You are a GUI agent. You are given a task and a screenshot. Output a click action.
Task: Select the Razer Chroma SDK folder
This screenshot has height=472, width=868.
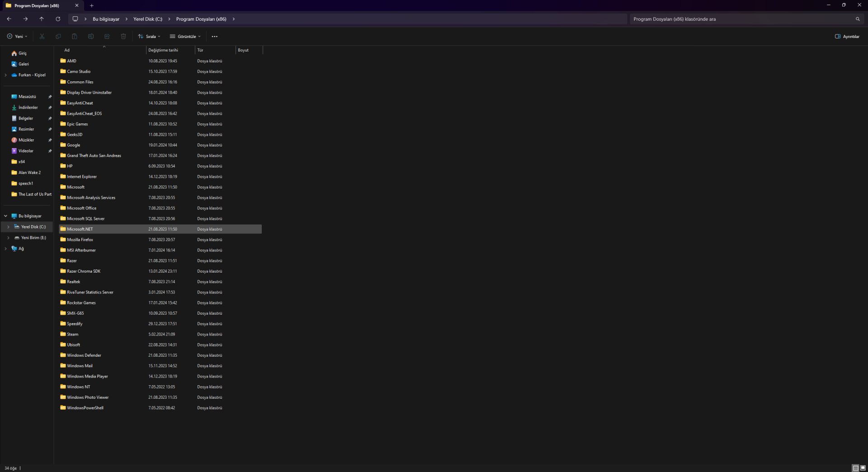(160, 271)
